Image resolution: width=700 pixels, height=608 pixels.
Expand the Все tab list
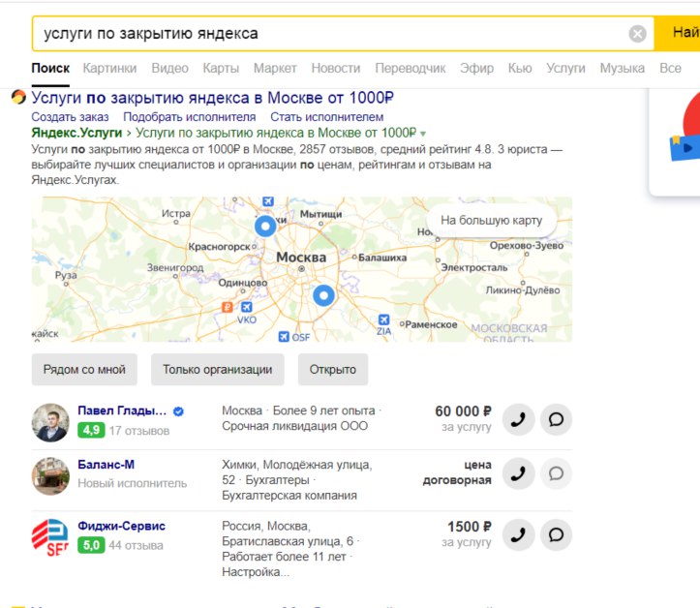pyautogui.click(x=670, y=68)
